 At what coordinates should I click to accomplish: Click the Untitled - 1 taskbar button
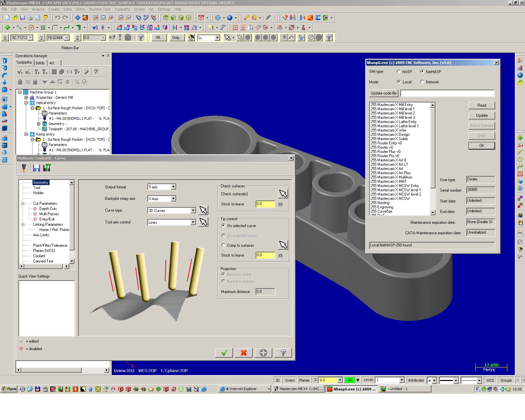pos(405,389)
